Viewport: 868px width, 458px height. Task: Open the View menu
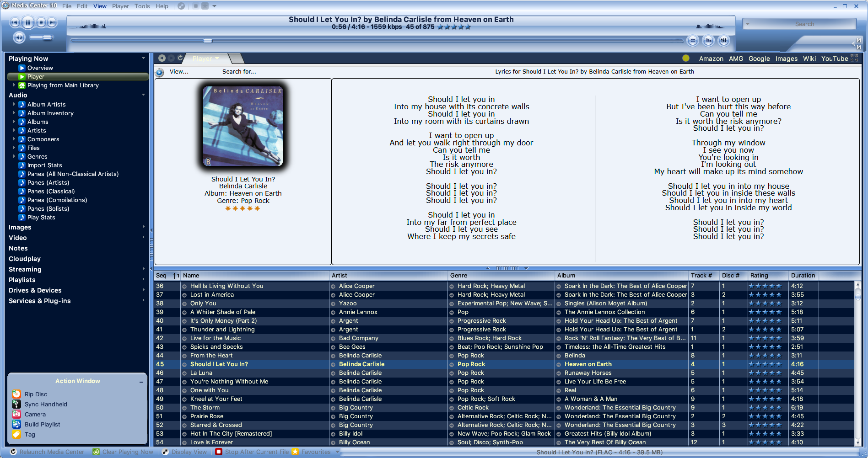coord(100,6)
